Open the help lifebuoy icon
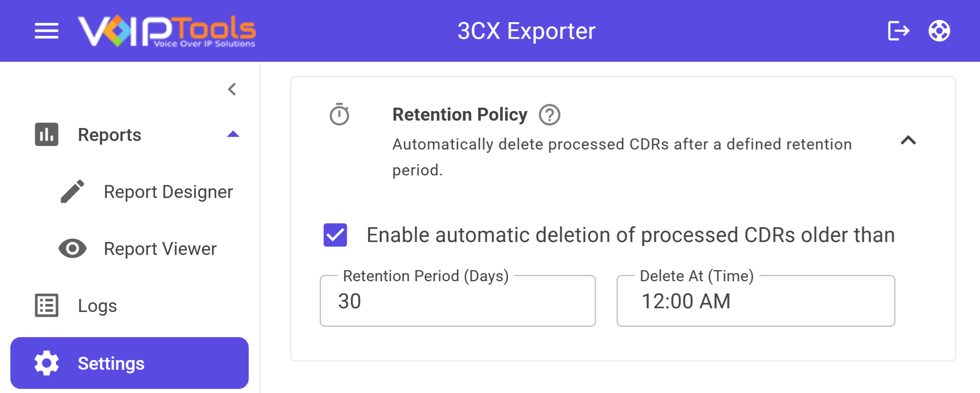The width and height of the screenshot is (980, 393). point(939,31)
